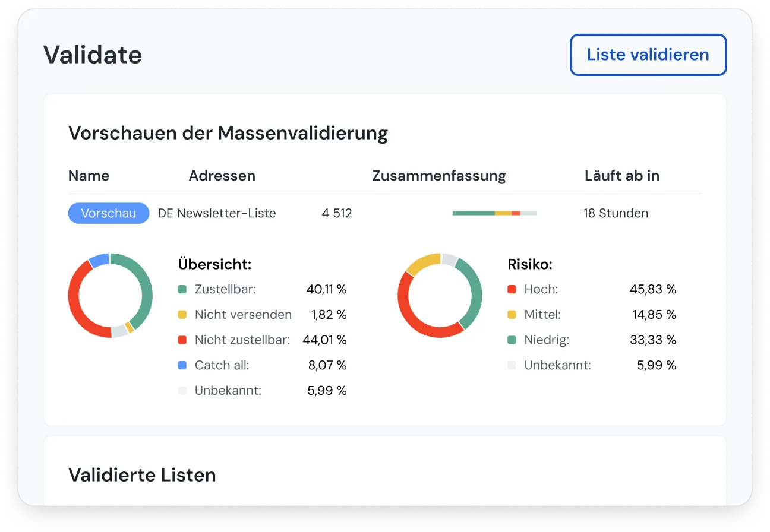This screenshot has height=532, width=770.
Task: Click the red Nicht zustellbar legend icon
Action: click(x=184, y=340)
